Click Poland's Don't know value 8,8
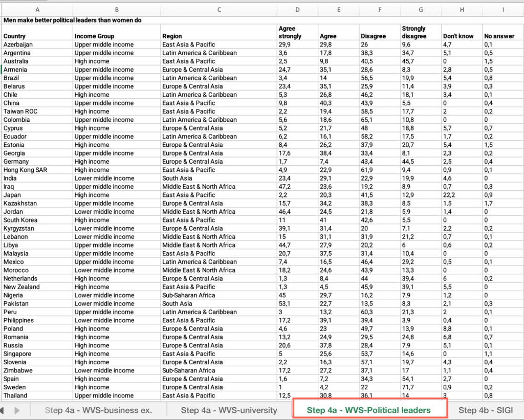This screenshot has height=420, width=524. coord(462,328)
